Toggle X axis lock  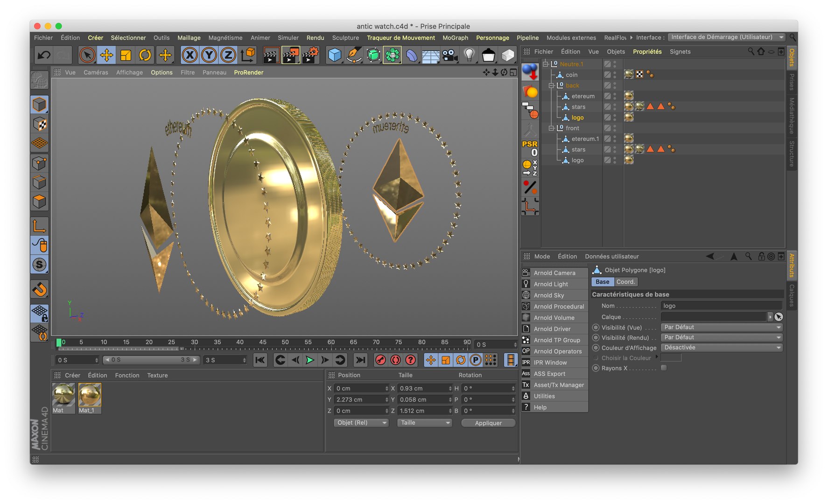click(x=189, y=55)
